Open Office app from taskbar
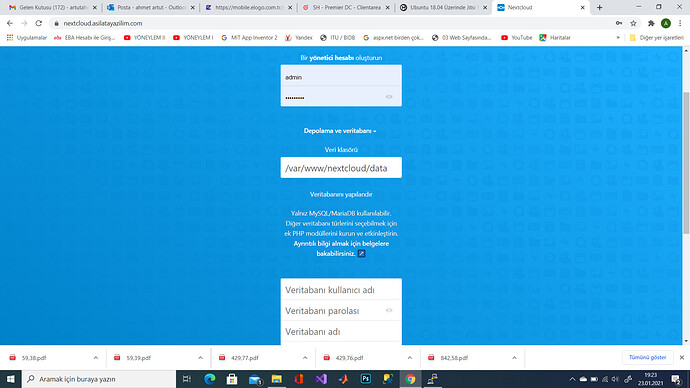Image resolution: width=690 pixels, height=388 pixels. tap(299, 379)
